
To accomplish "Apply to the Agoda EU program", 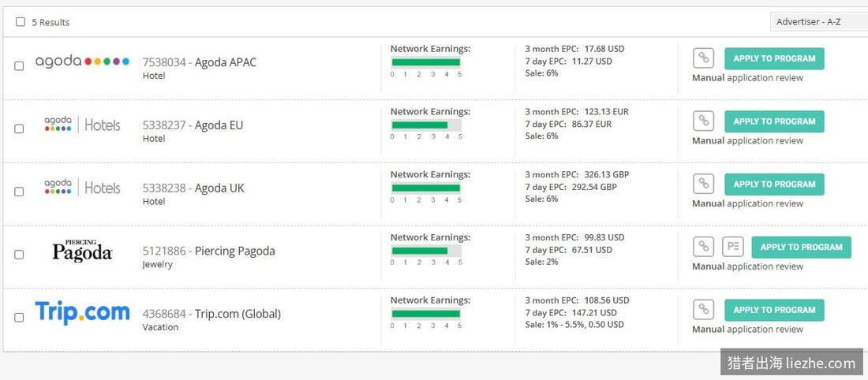I will pyautogui.click(x=774, y=121).
